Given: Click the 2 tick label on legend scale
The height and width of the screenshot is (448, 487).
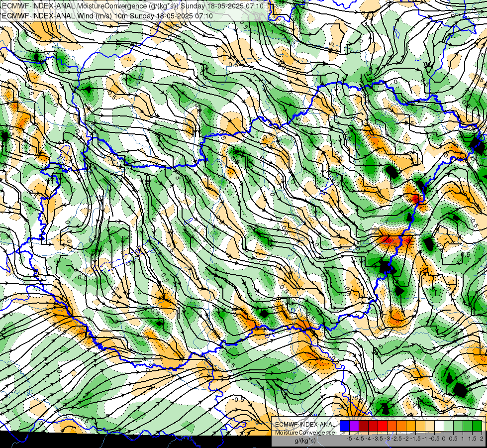Looking at the screenshot, I should point(482,439).
